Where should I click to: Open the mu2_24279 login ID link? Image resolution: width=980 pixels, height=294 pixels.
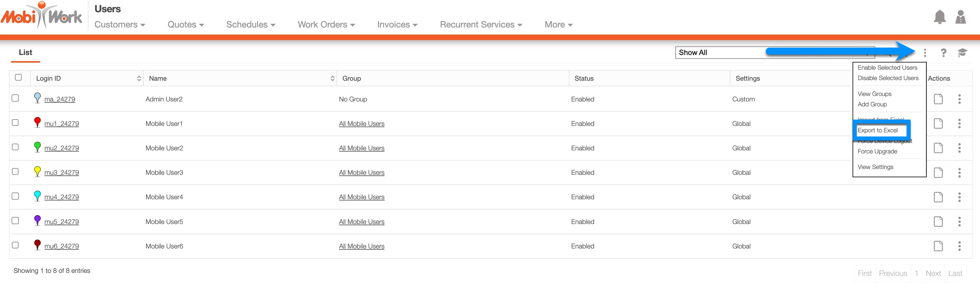pyautogui.click(x=62, y=148)
